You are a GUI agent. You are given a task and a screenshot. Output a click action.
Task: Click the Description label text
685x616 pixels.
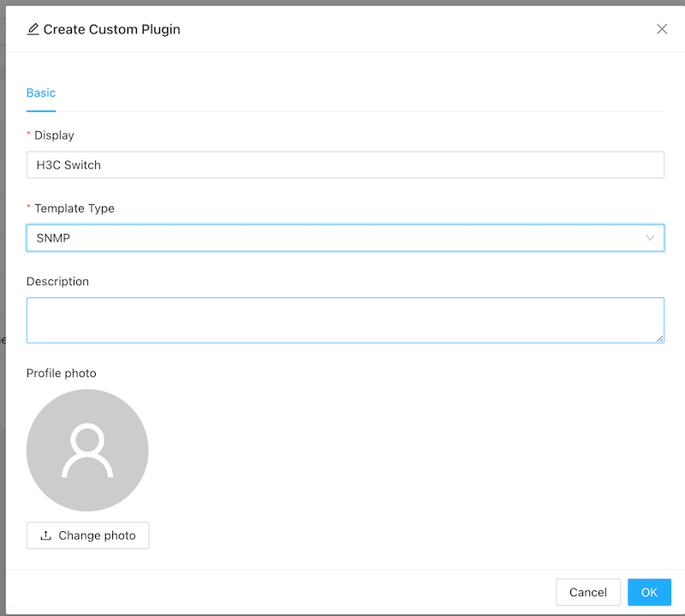pos(57,281)
